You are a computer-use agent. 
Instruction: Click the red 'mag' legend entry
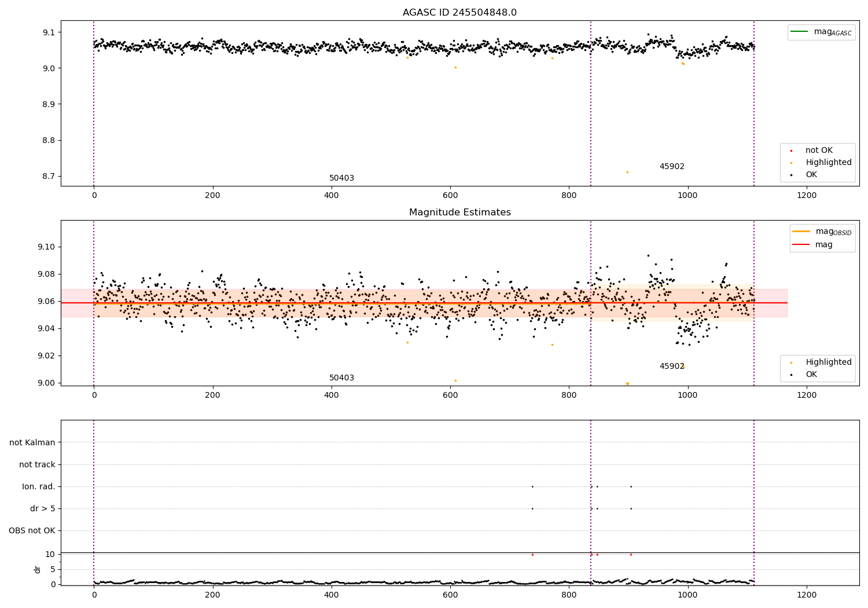[x=813, y=245]
